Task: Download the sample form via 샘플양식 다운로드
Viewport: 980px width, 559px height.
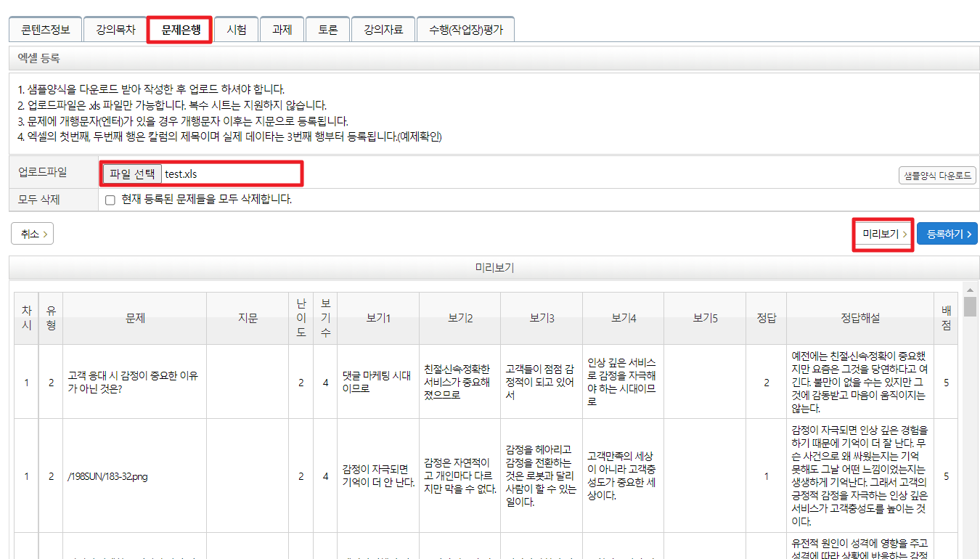Action: 936,175
